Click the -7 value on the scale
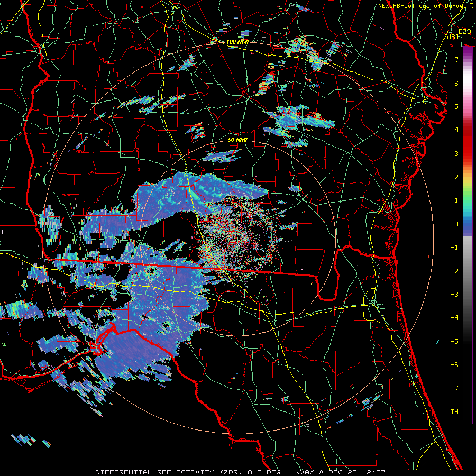The height and width of the screenshot is (476, 476). tap(454, 388)
